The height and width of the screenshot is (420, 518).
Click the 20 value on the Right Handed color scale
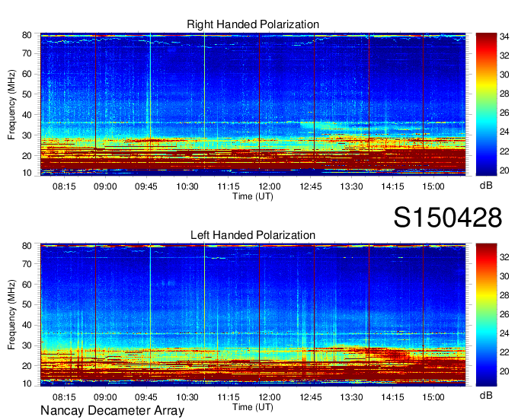pyautogui.click(x=504, y=170)
